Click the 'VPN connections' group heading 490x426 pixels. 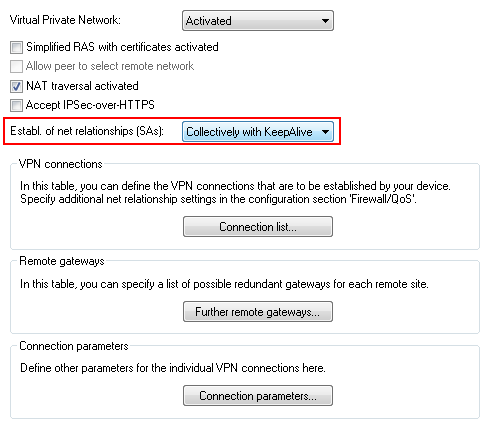[x=61, y=164]
